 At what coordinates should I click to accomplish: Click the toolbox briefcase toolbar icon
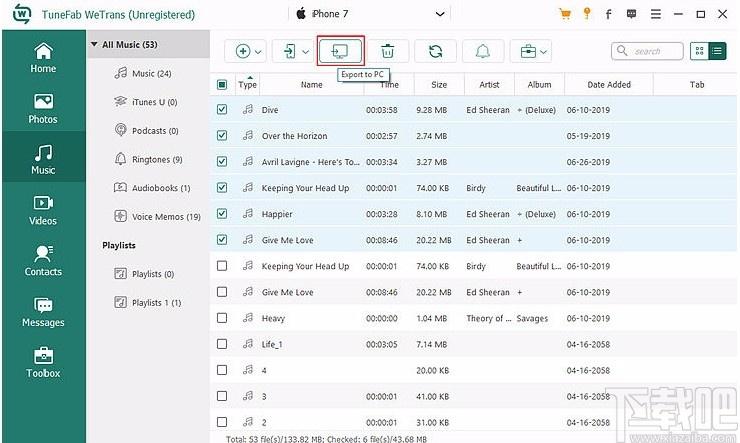coord(528,51)
